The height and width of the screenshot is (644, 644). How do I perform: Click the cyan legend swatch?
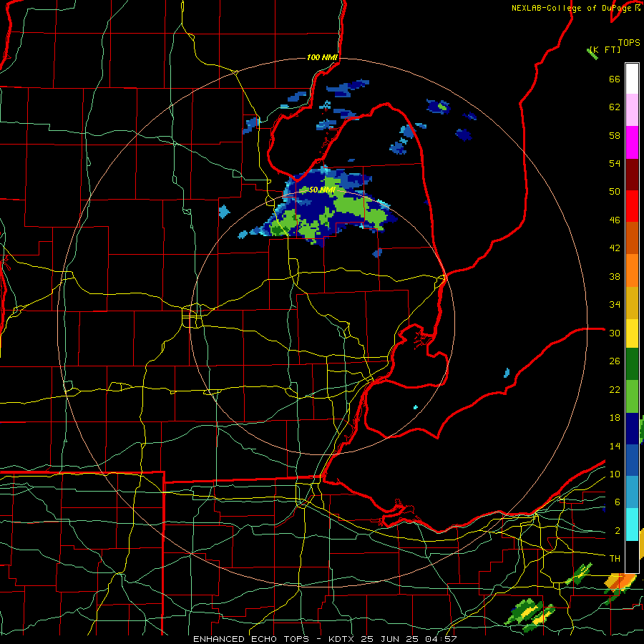tap(632, 525)
